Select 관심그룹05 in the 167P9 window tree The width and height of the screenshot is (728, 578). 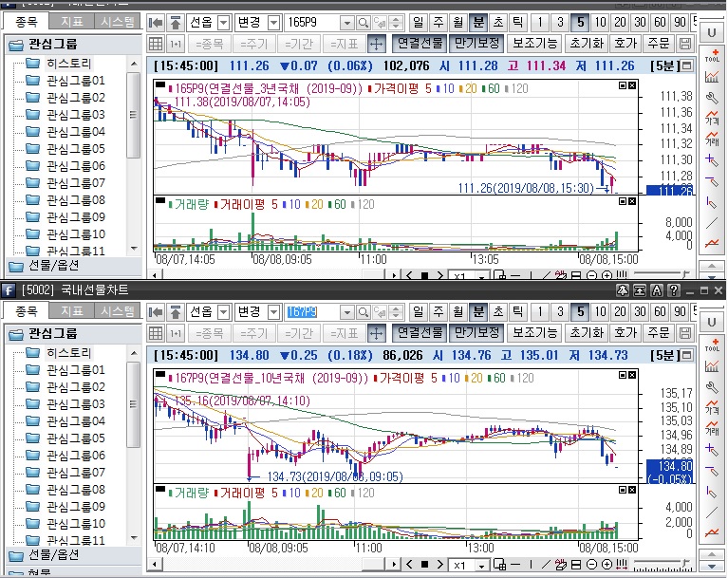tap(71, 438)
